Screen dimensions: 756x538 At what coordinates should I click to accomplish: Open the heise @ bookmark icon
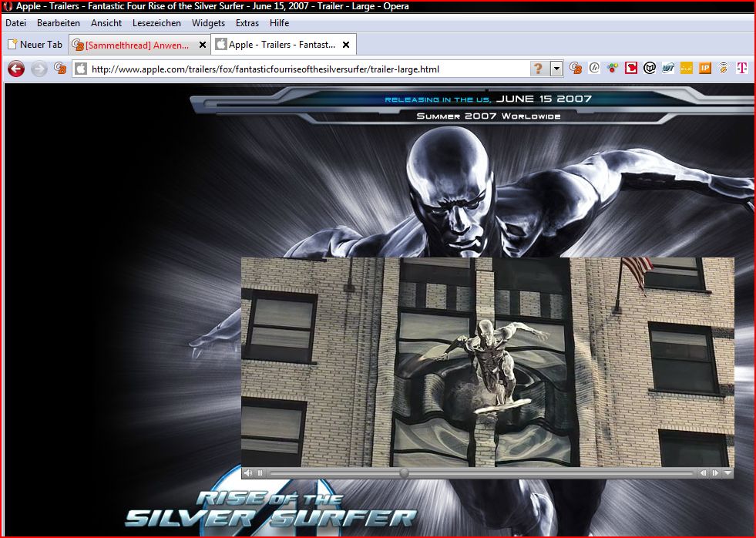594,69
